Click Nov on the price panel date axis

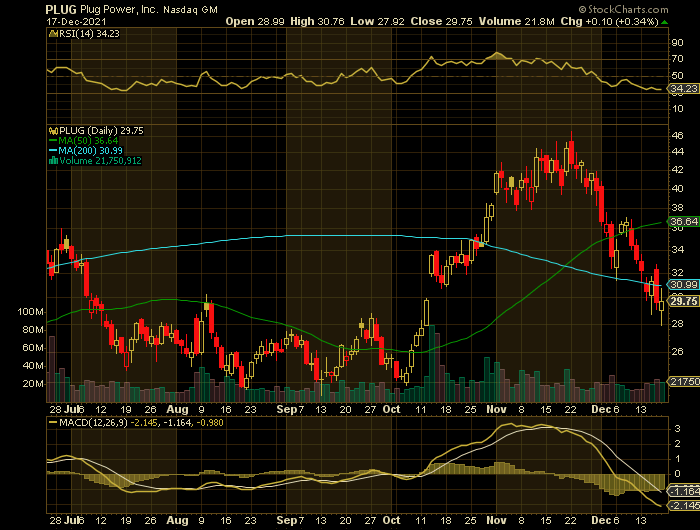click(496, 409)
